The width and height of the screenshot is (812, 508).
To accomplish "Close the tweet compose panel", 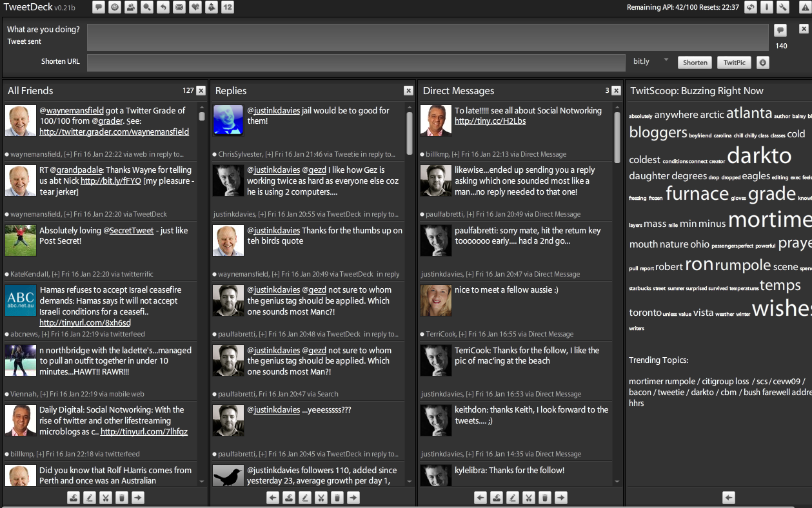I will [x=804, y=29].
